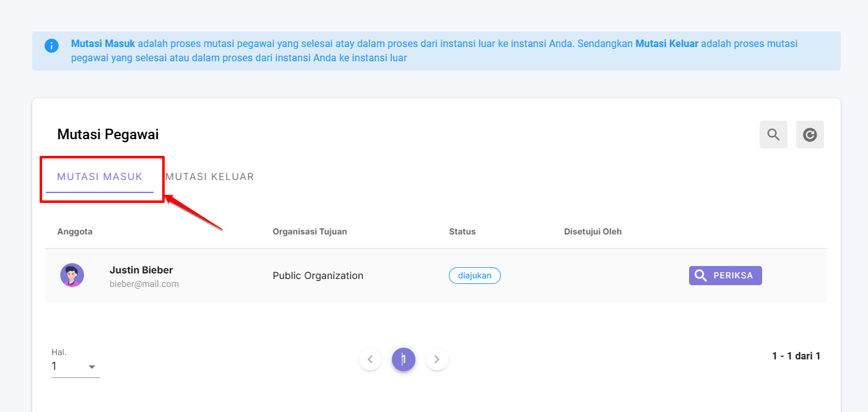The height and width of the screenshot is (412, 868).
Task: Click the Anggota column header
Action: tap(75, 231)
